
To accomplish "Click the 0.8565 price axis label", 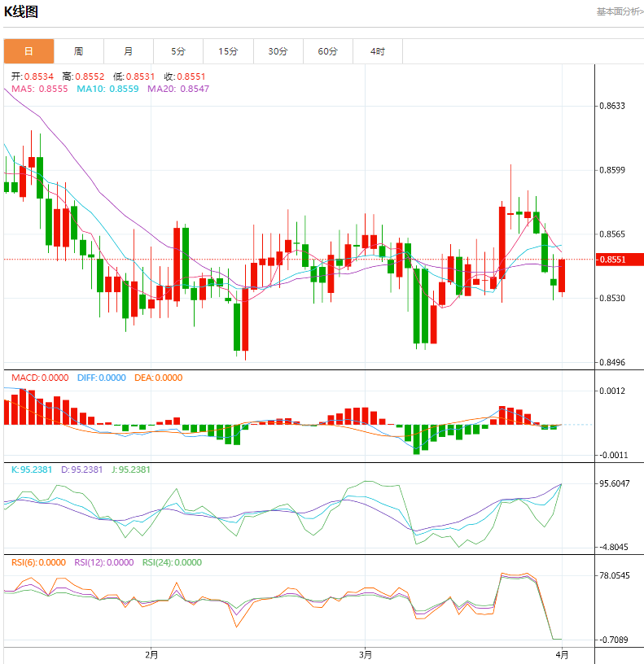I will click(612, 234).
